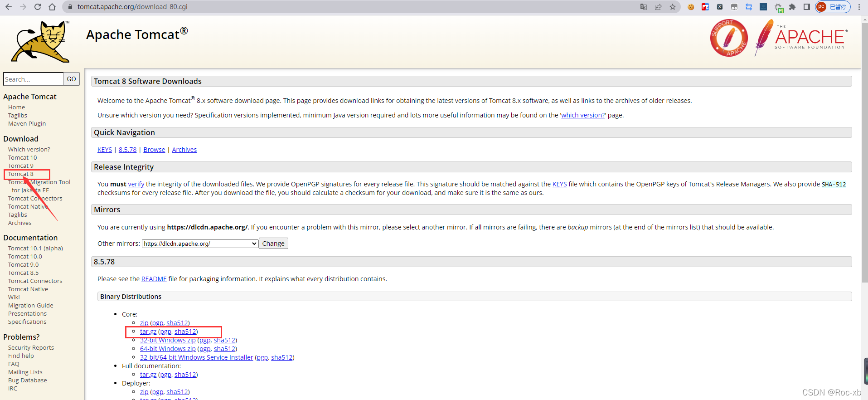
Task: Click the Archives quick navigation link
Action: pos(184,150)
